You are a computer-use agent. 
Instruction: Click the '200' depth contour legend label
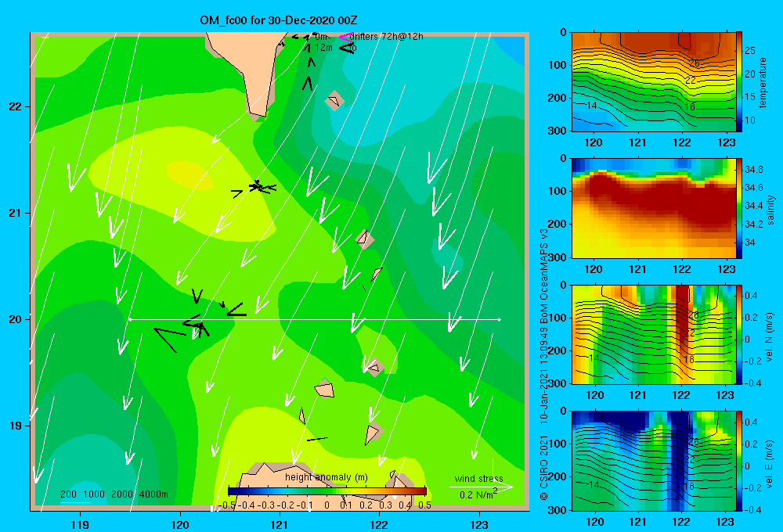pyautogui.click(x=68, y=494)
